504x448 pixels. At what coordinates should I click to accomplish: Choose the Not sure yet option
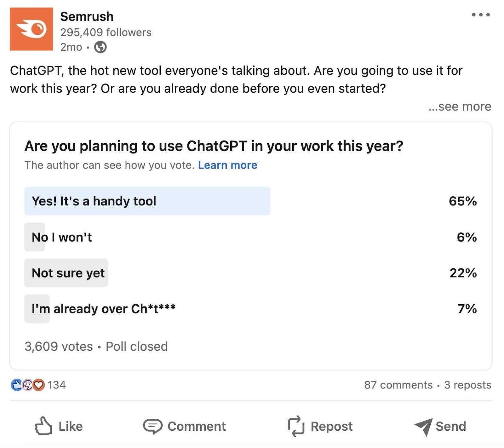(x=68, y=273)
